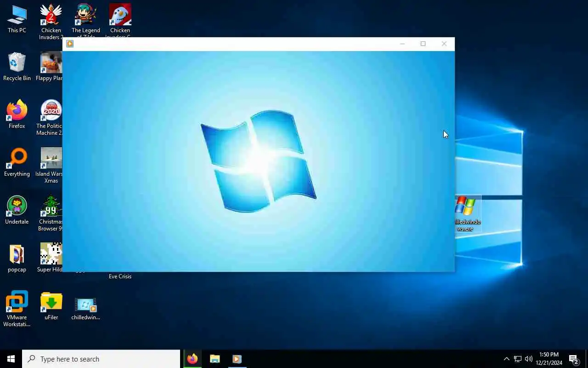Screen dimensions: 588x368
Task: Open the Chicken Invaders snowman-icon shortcut
Action: (x=120, y=21)
